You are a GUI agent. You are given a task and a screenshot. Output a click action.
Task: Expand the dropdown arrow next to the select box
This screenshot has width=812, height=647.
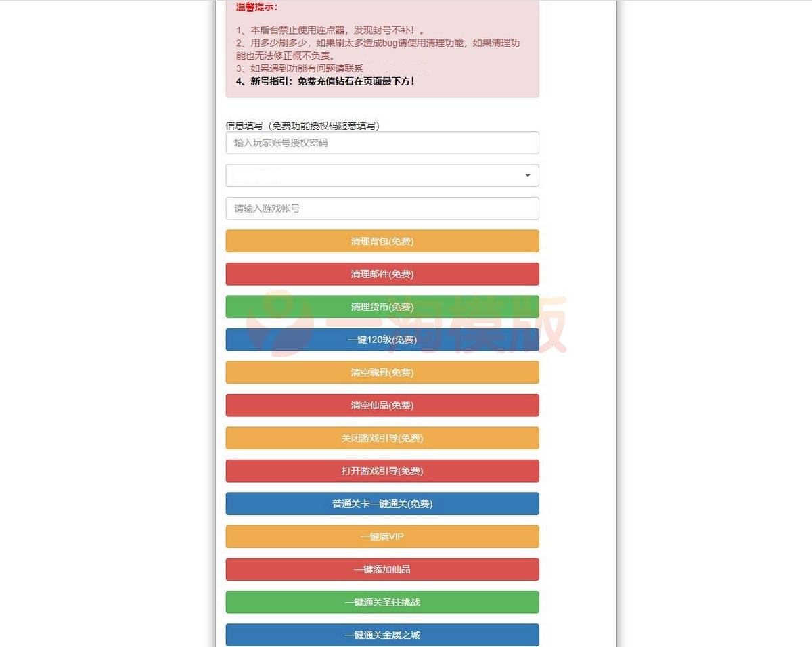(527, 175)
